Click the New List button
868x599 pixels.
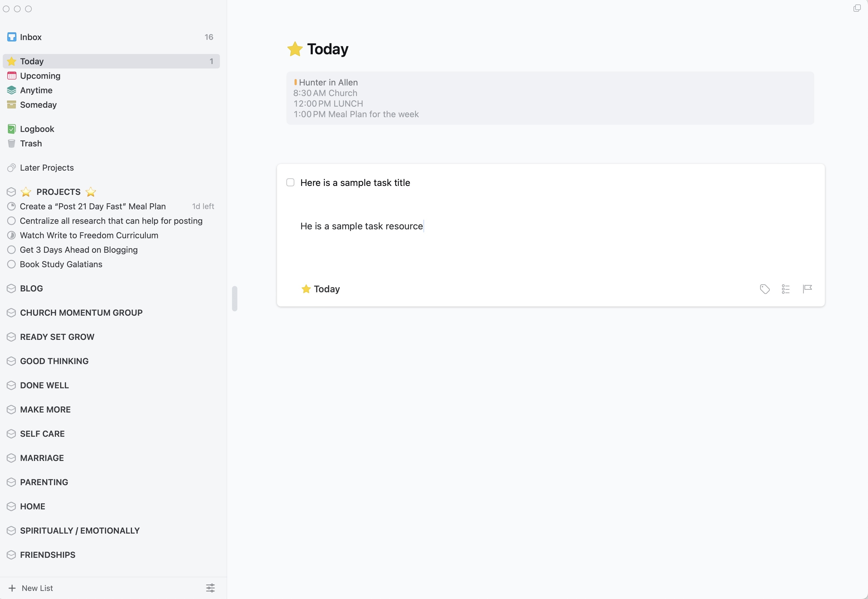31,588
